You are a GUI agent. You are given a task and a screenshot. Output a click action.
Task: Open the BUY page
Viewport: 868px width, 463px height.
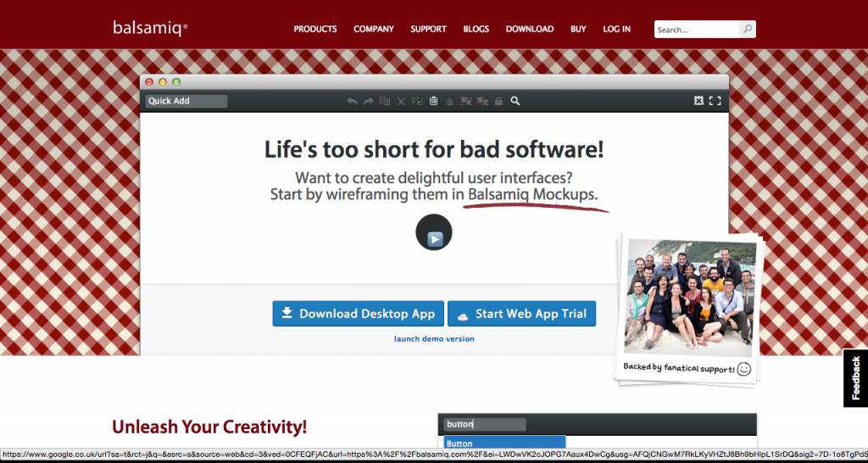[578, 30]
